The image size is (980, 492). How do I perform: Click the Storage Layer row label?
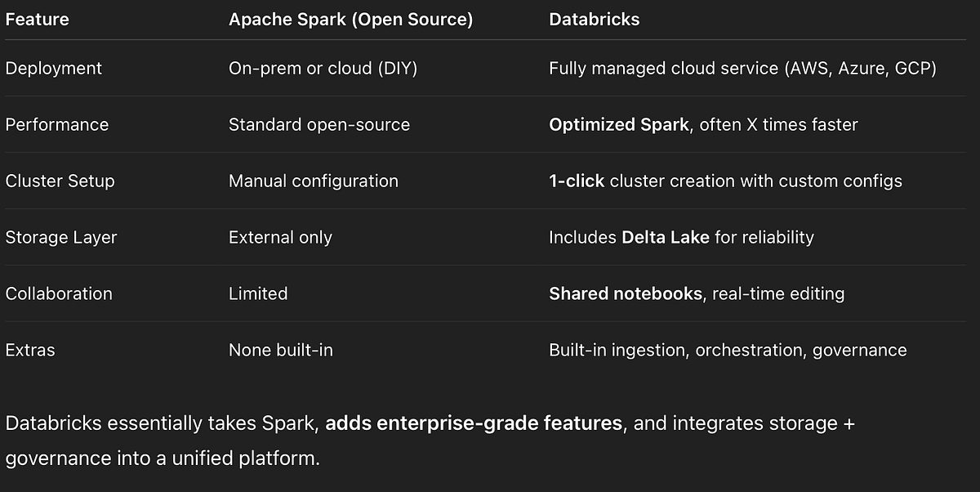point(61,237)
